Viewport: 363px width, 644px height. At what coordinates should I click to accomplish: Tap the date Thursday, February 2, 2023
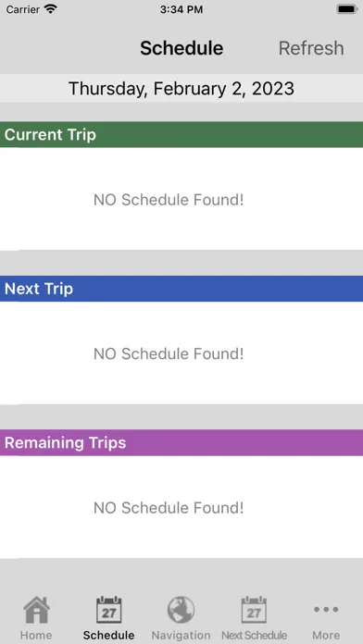[181, 88]
